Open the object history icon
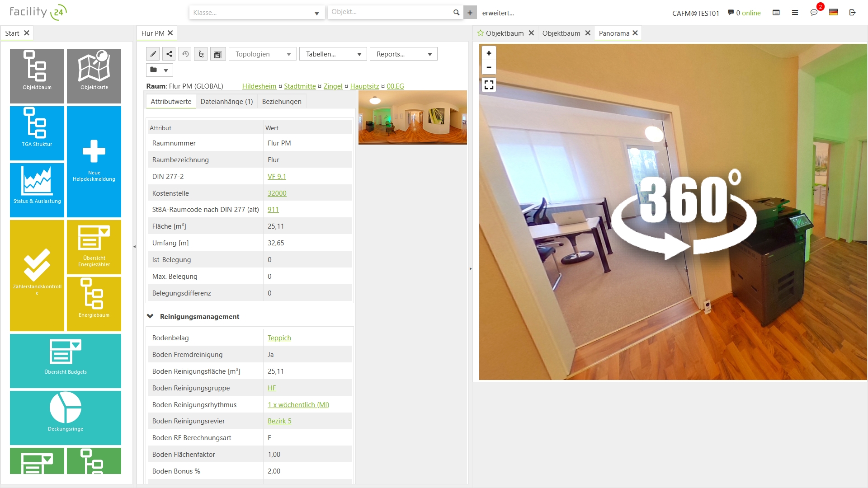The height and width of the screenshot is (488, 868). pos(185,54)
